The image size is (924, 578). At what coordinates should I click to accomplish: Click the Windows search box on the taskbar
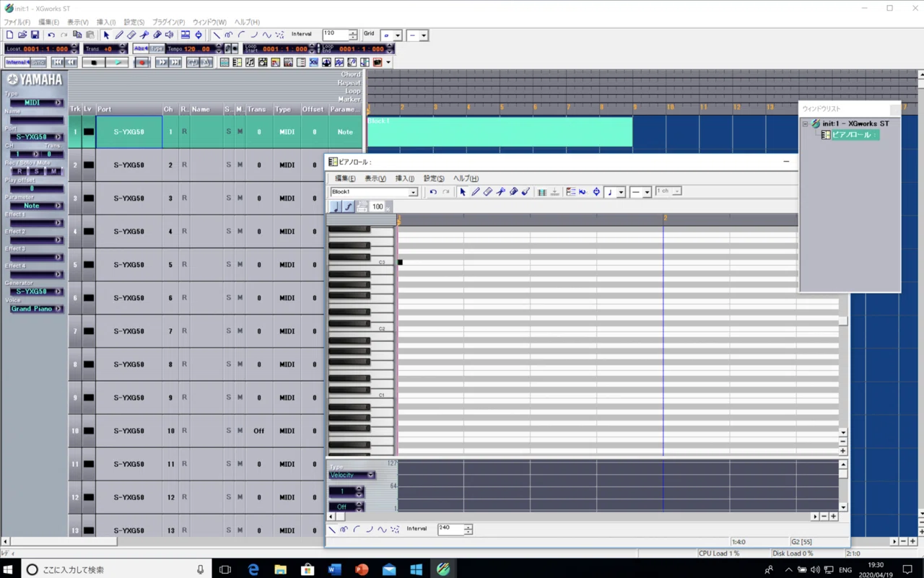(115, 569)
